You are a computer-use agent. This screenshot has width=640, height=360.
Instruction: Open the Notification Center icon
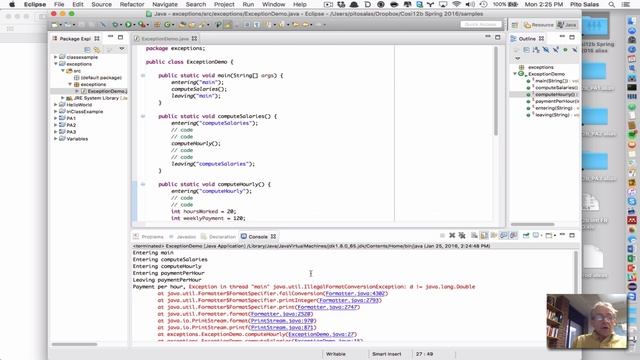point(625,4)
